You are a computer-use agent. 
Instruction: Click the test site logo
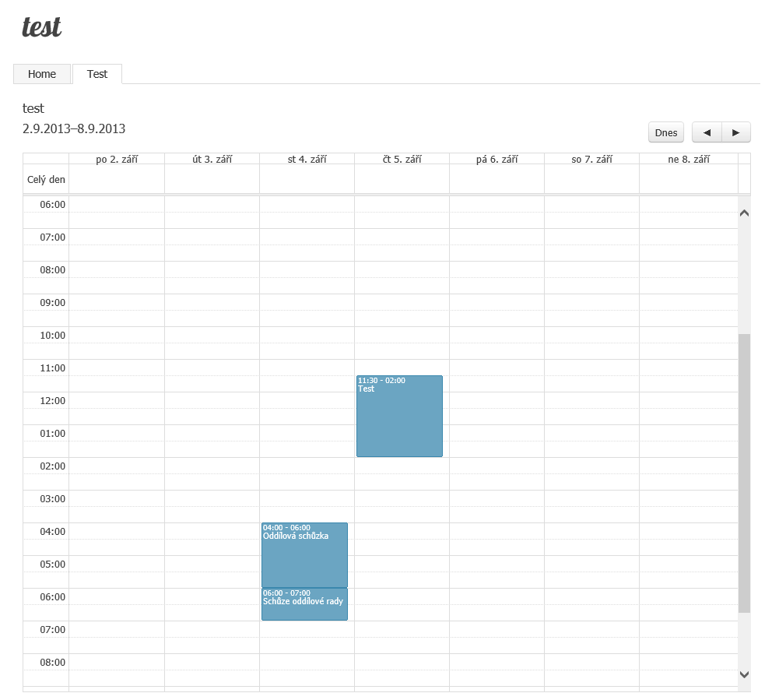[x=42, y=27]
